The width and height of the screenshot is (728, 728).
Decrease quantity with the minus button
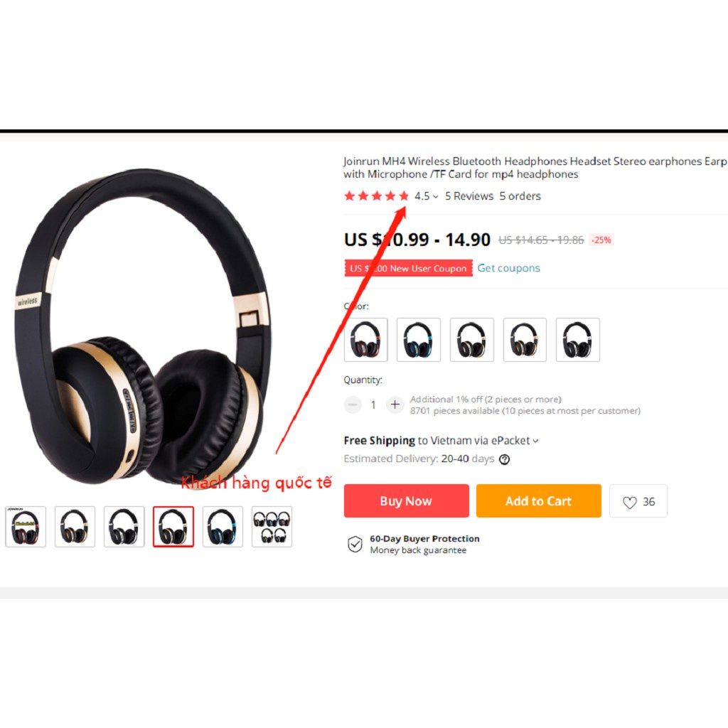(353, 405)
